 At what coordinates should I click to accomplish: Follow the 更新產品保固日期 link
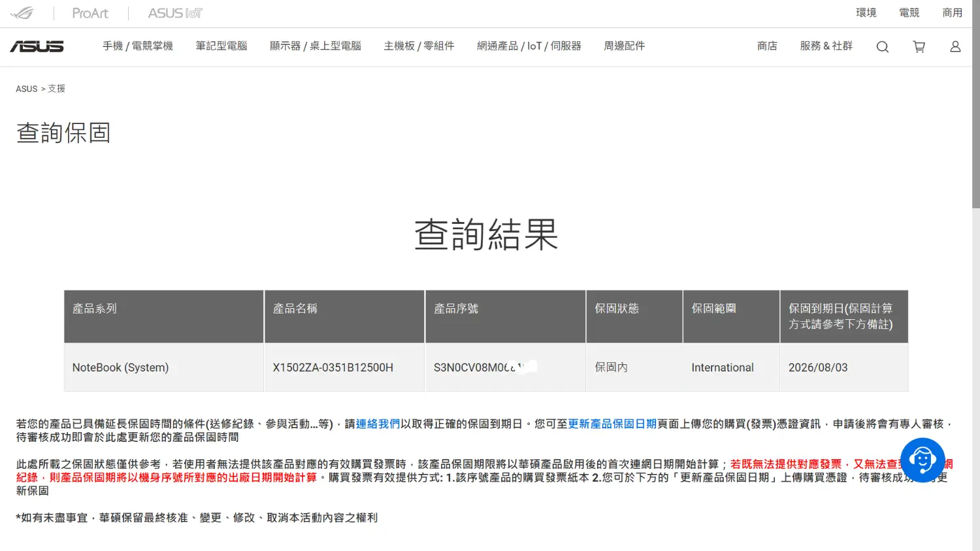pos(612,424)
